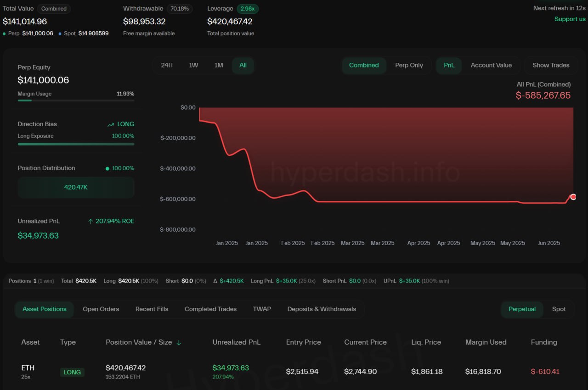Viewport: 588px width, 390px height.
Task: Sort by the Unrealized PnL column header
Action: click(236, 342)
